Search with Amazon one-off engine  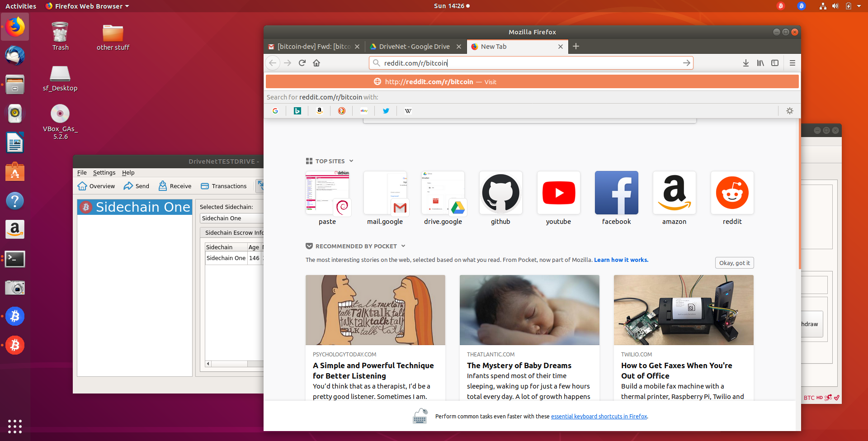[x=320, y=111]
